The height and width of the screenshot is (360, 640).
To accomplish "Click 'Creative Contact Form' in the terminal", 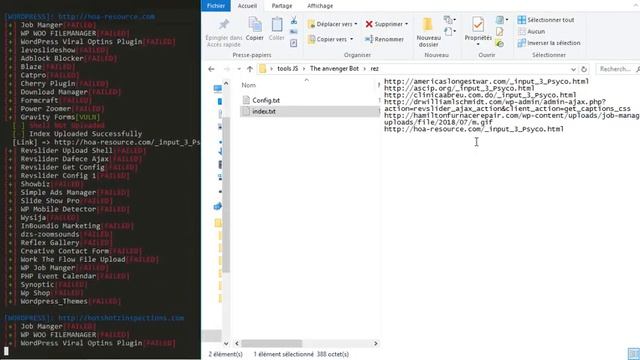I will [64, 251].
